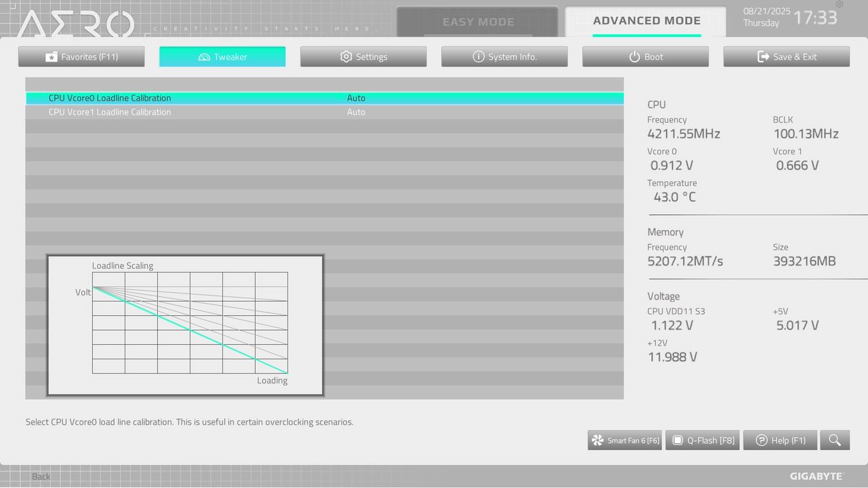Launch Q-Flash using the chip icon
The width and height of the screenshot is (868, 488).
click(x=677, y=441)
